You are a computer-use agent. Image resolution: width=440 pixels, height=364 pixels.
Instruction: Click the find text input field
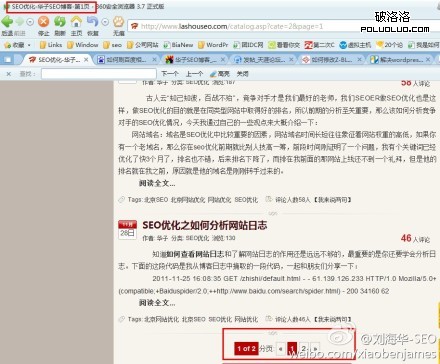pyautogui.click(x=99, y=74)
